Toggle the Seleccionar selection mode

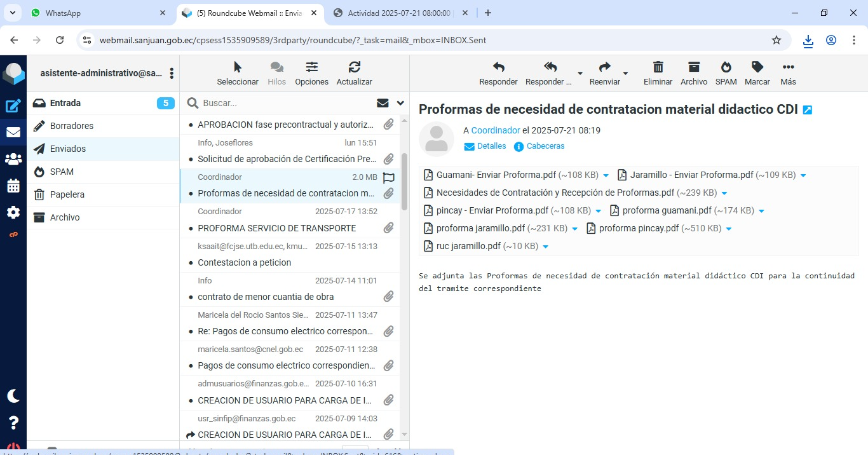[x=238, y=67]
